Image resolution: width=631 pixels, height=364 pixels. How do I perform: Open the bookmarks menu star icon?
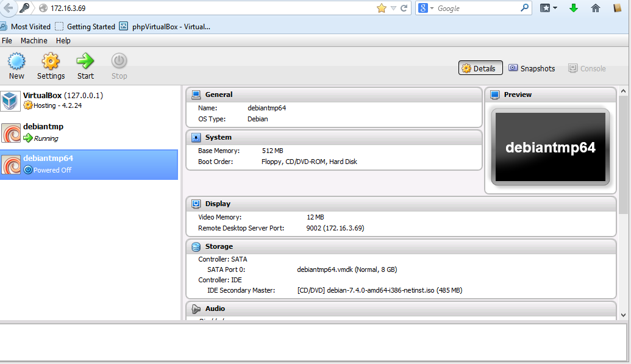coord(548,8)
